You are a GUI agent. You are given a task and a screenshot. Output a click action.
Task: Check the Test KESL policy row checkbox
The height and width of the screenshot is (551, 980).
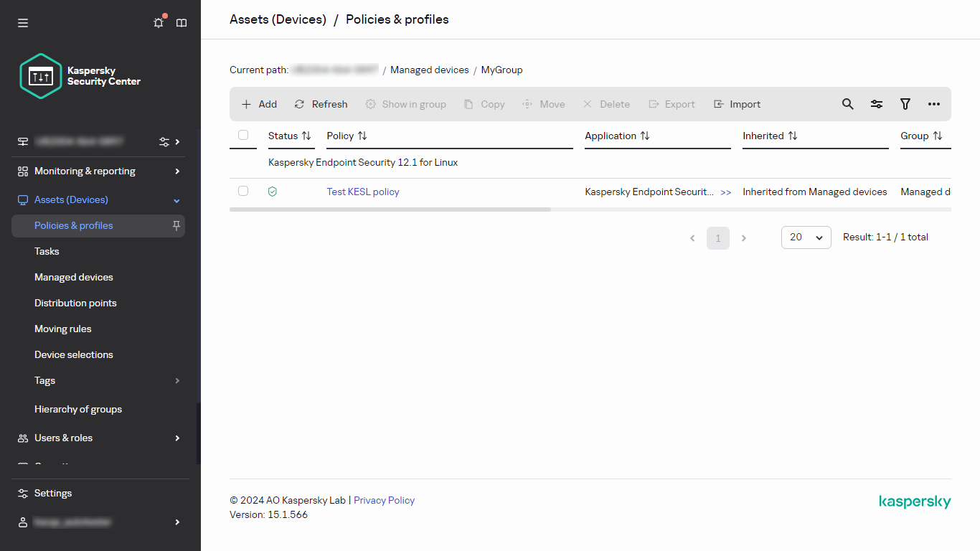pos(242,191)
